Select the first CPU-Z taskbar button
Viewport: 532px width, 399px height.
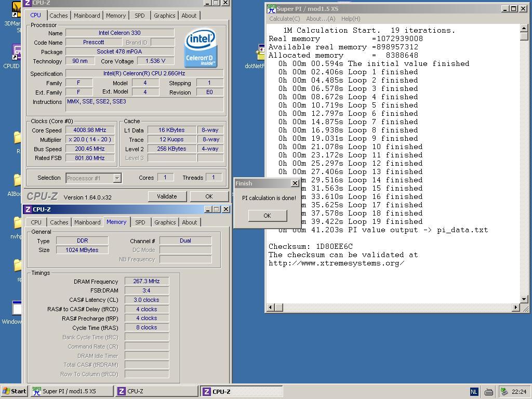click(x=157, y=391)
